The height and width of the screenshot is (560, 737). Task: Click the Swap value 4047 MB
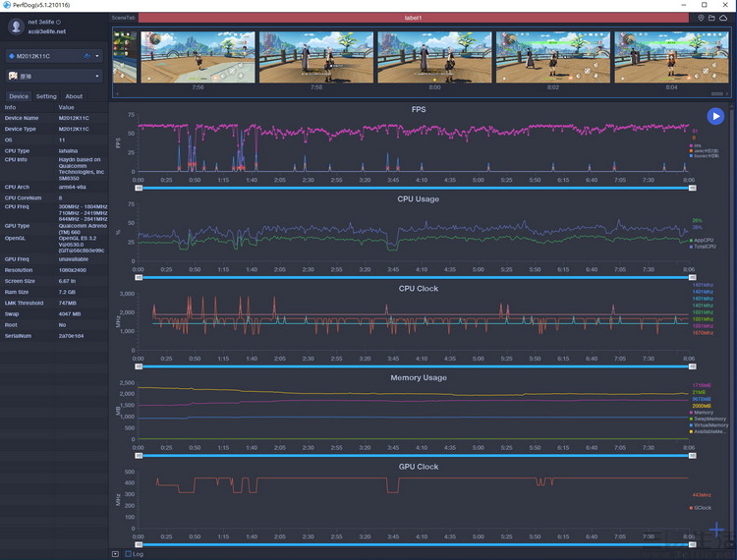pos(69,313)
